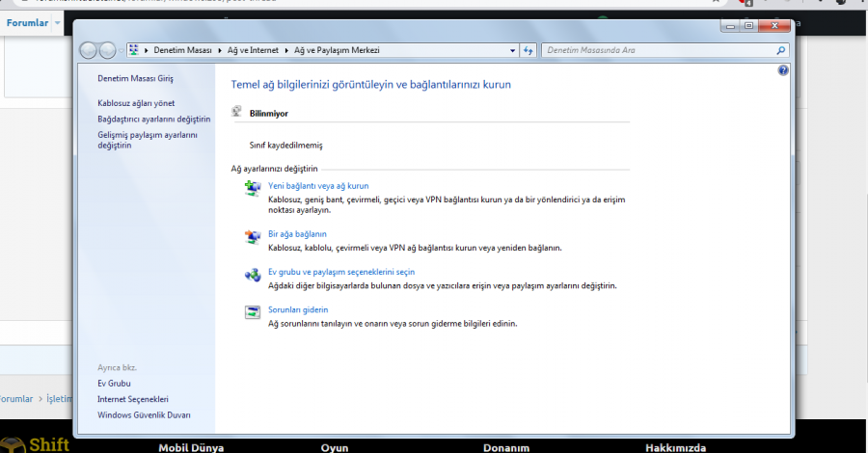
Task: Click the Bilinmiyor network name text
Action: [x=269, y=114]
